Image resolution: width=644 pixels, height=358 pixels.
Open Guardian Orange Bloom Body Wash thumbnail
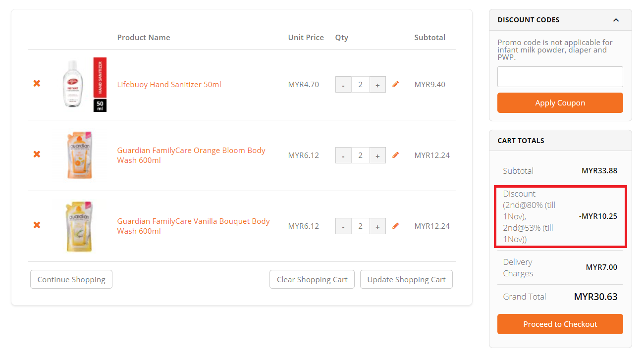point(79,155)
